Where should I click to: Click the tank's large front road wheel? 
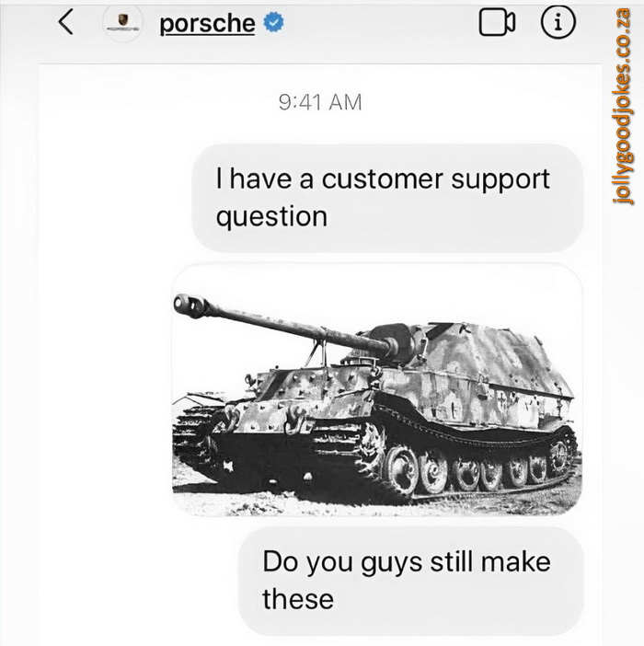(x=400, y=470)
